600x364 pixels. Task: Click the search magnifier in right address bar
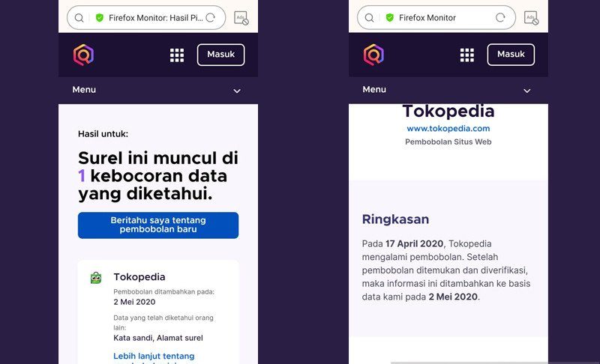[369, 17]
